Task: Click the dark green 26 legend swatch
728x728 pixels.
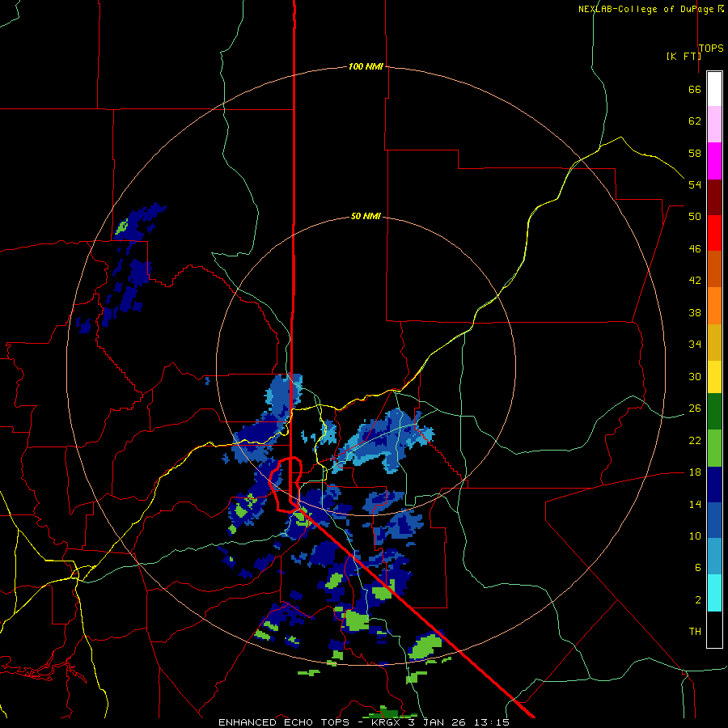Action: point(714,412)
